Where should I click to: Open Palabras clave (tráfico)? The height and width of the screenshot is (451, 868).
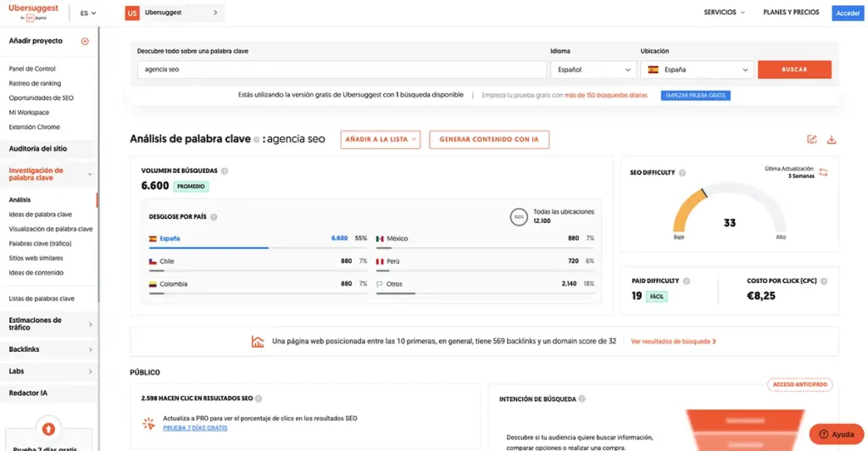pos(40,243)
